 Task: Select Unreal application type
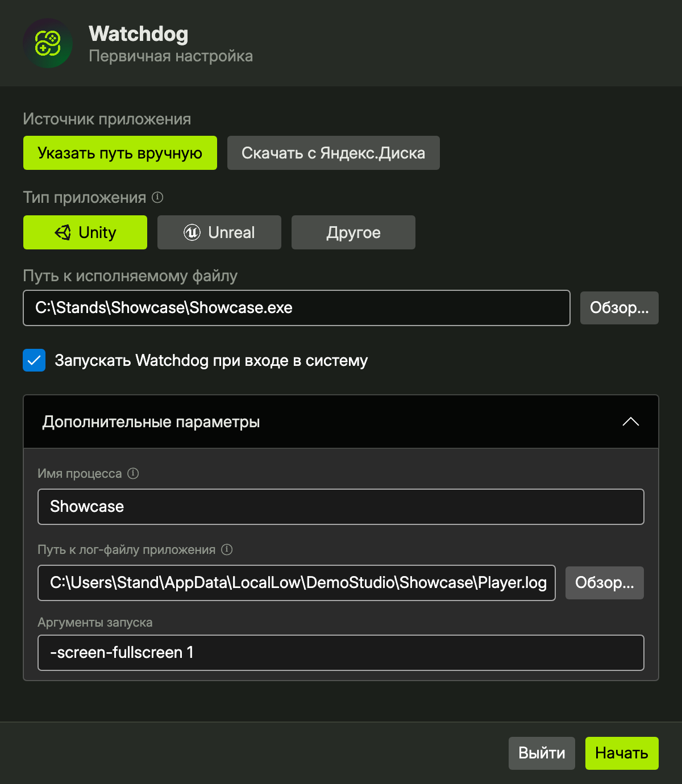[219, 232]
